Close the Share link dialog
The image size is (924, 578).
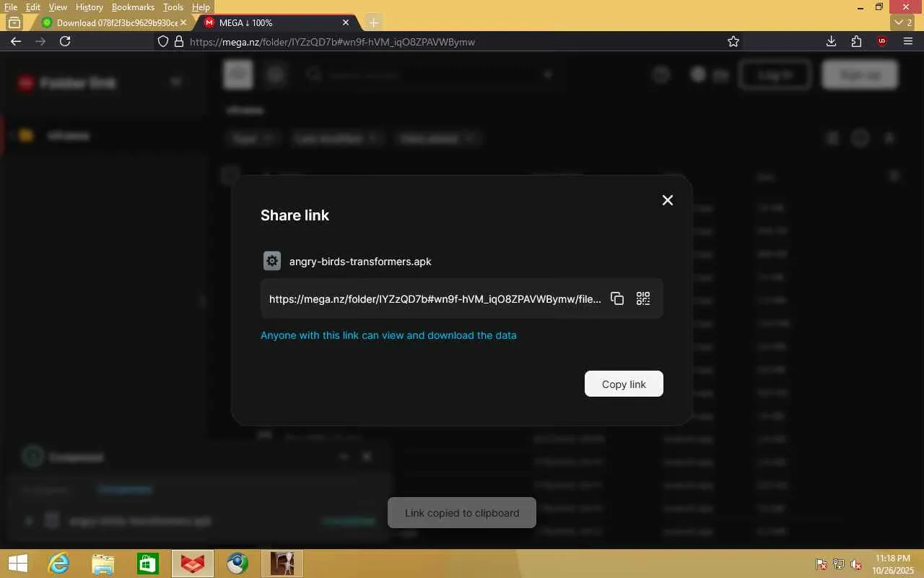click(668, 200)
